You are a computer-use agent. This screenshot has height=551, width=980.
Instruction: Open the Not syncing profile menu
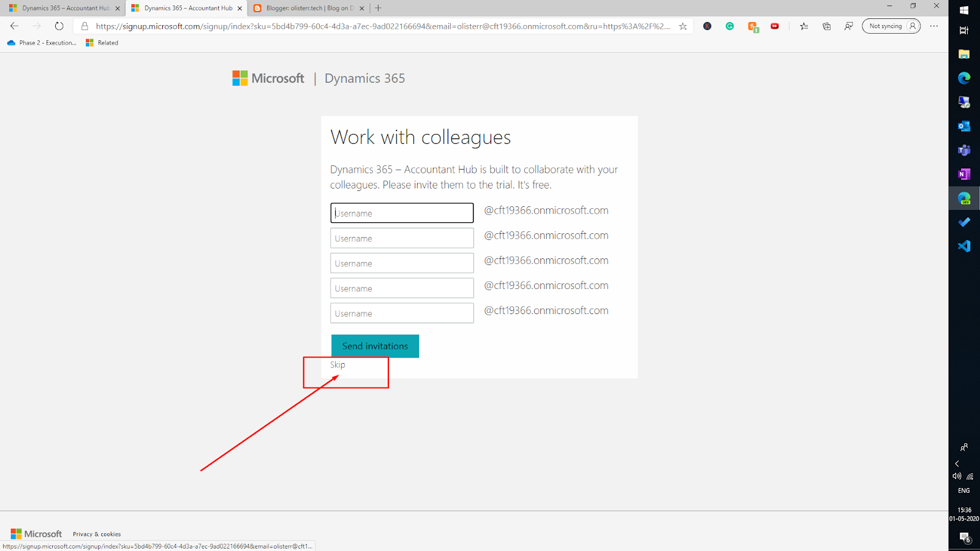tap(891, 26)
